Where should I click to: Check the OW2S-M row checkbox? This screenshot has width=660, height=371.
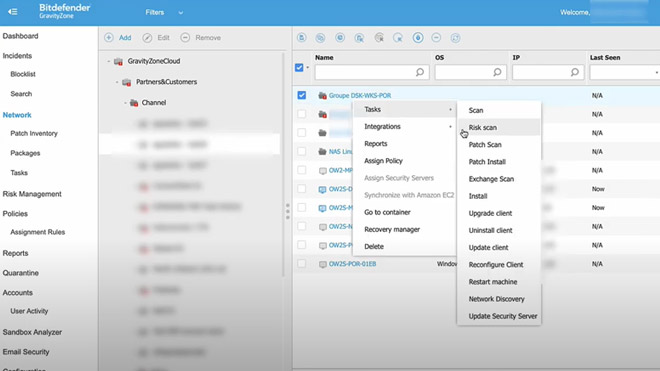[x=301, y=207]
